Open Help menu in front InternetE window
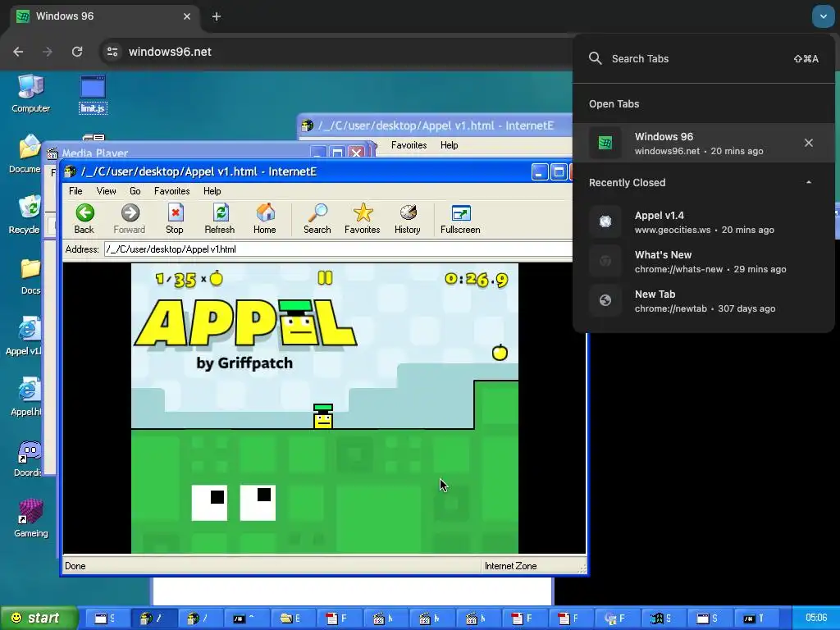The height and width of the screenshot is (630, 840). tap(212, 191)
